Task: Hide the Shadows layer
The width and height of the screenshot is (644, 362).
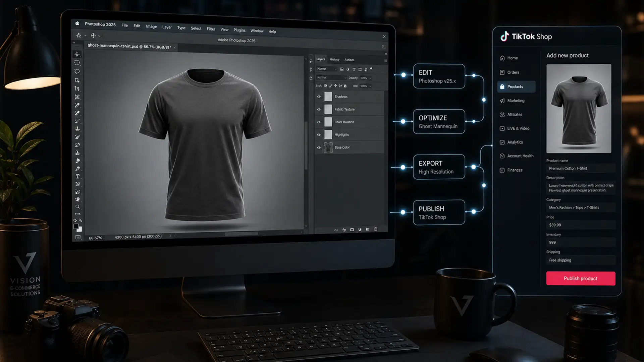Action: [319, 97]
